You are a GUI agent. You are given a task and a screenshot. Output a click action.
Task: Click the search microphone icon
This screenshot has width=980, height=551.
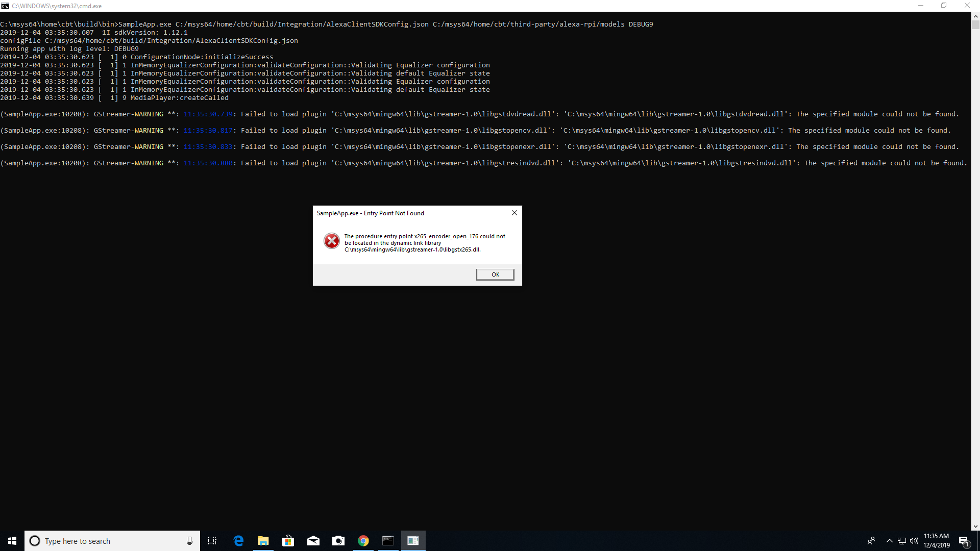pyautogui.click(x=189, y=541)
